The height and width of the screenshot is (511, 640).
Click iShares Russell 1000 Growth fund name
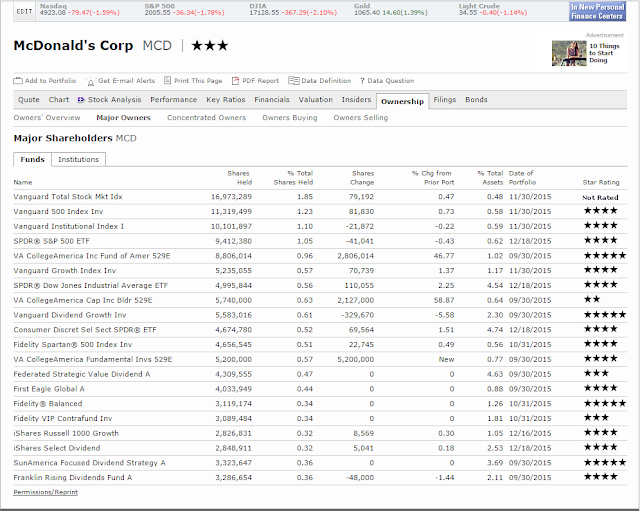pos(66,433)
